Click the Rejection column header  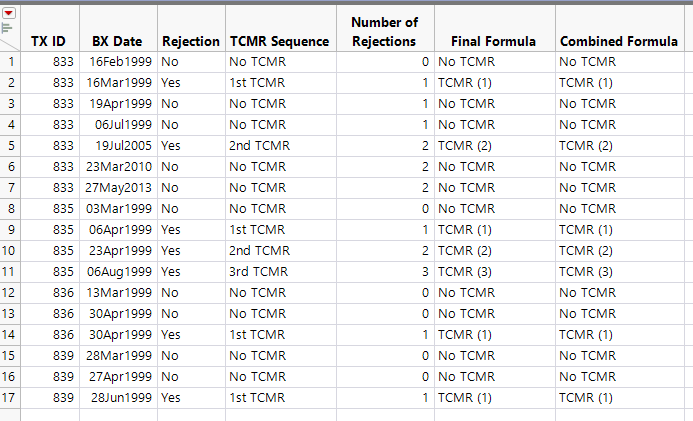click(190, 41)
